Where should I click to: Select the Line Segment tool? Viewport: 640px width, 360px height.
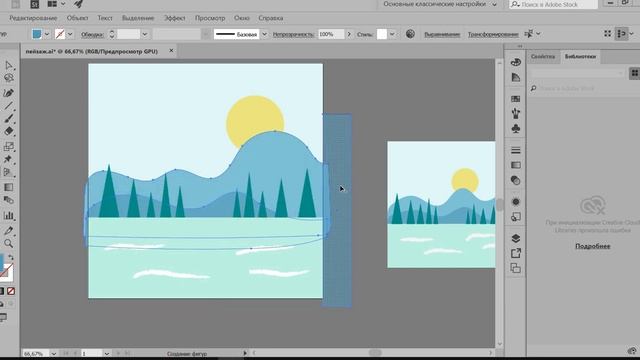pos(9,106)
